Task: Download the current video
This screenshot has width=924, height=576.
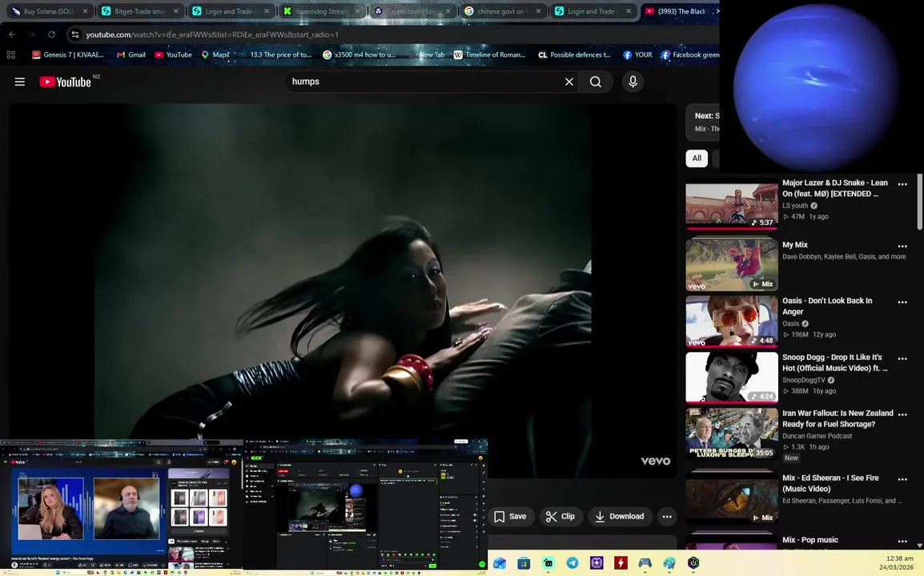Action: (620, 517)
